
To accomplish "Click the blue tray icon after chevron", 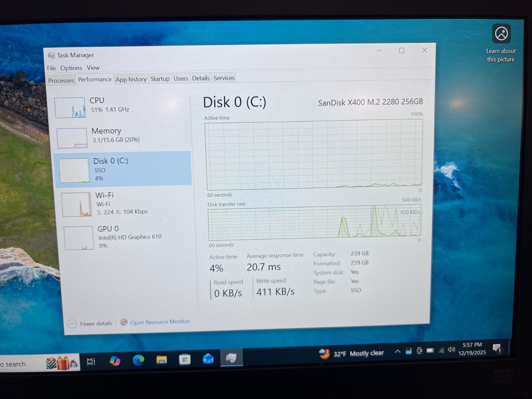I will coord(409,351).
